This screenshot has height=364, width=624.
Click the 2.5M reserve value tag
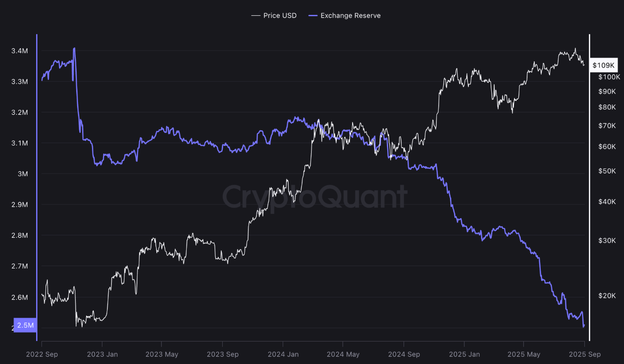[x=25, y=325]
